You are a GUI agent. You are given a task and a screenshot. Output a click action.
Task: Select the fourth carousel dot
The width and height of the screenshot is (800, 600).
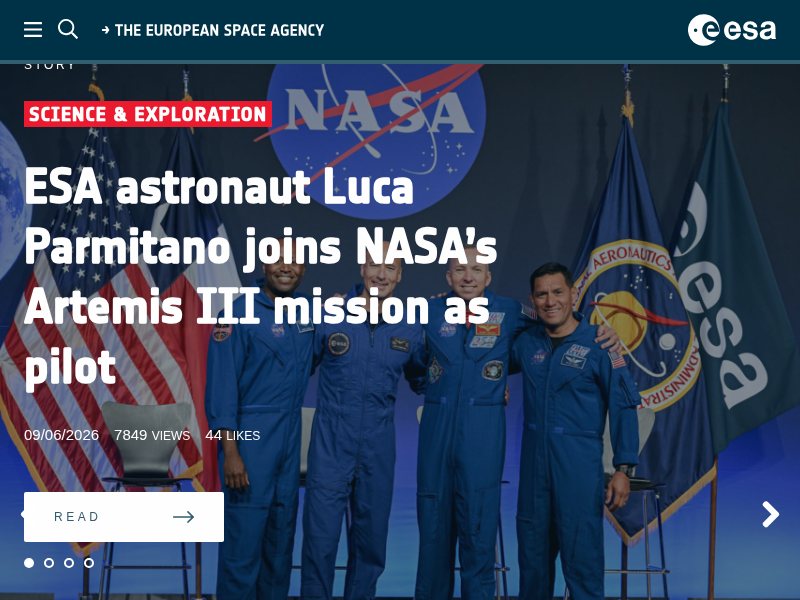tap(89, 563)
